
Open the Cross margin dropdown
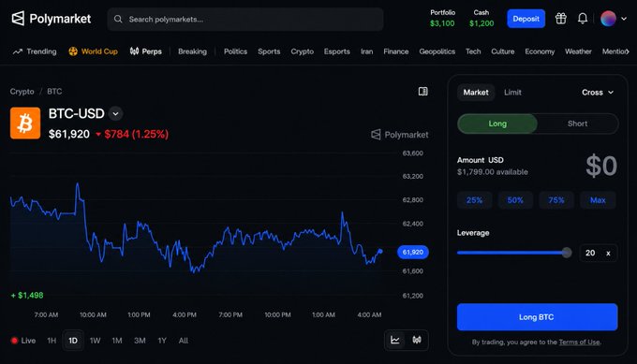click(598, 93)
